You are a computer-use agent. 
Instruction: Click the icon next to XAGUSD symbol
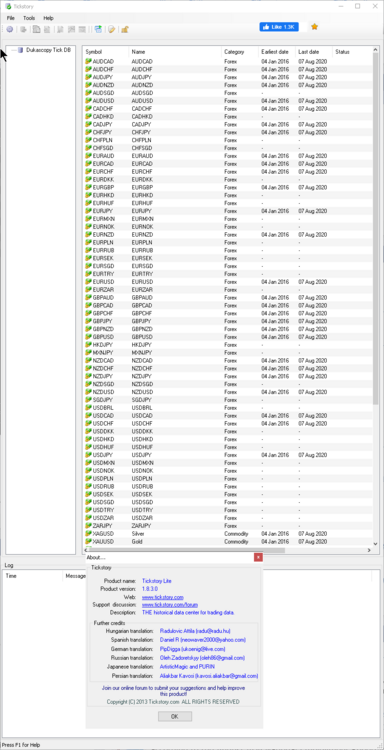(x=88, y=533)
